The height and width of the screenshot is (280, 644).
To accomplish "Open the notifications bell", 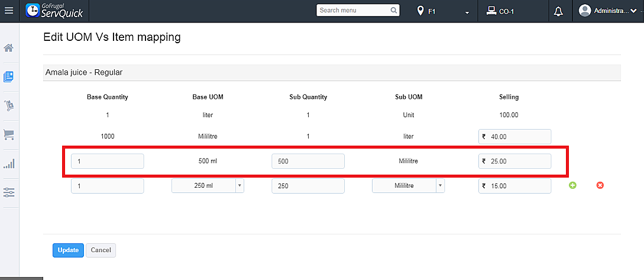I will coord(558,11).
